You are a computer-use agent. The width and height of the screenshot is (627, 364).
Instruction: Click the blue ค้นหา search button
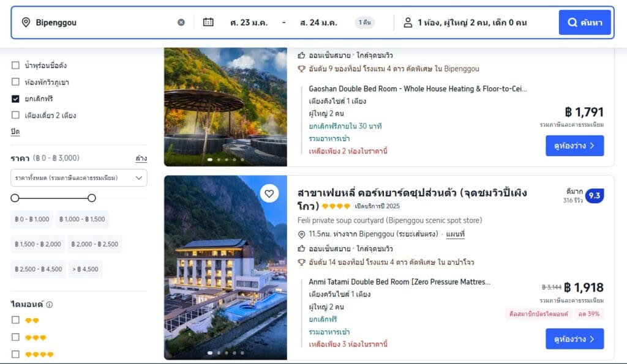pyautogui.click(x=585, y=23)
